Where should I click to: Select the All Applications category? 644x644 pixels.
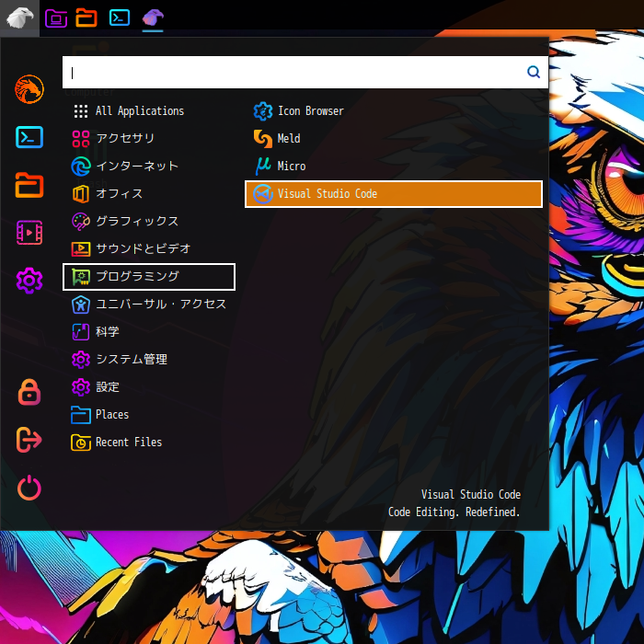[139, 111]
